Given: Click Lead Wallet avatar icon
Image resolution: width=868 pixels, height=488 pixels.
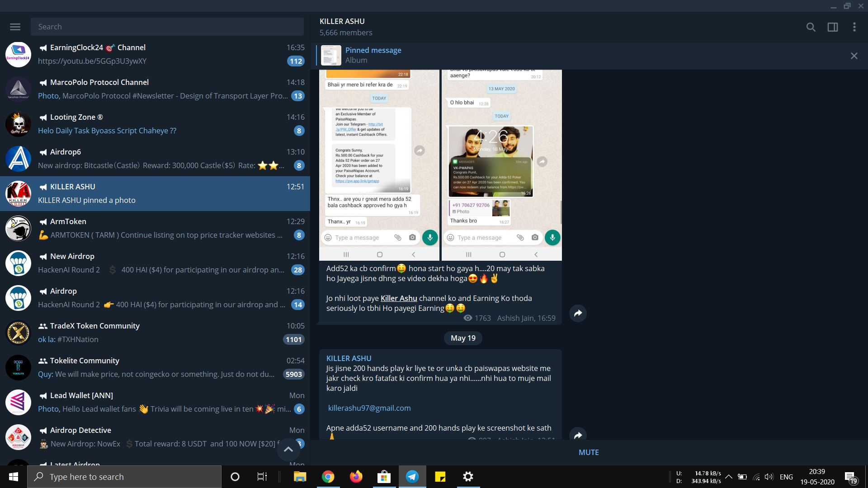Looking at the screenshot, I should point(18,402).
